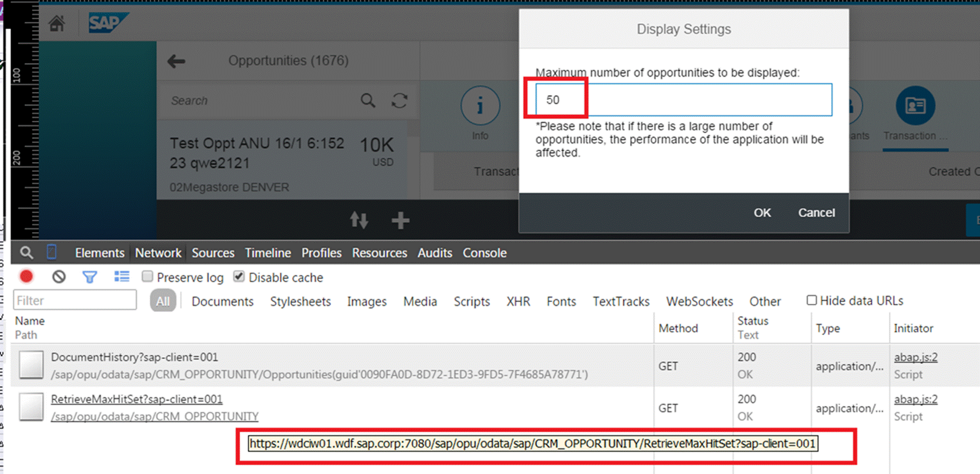980x474 pixels.
Task: Enable the Preserve log checkbox
Action: click(147, 276)
